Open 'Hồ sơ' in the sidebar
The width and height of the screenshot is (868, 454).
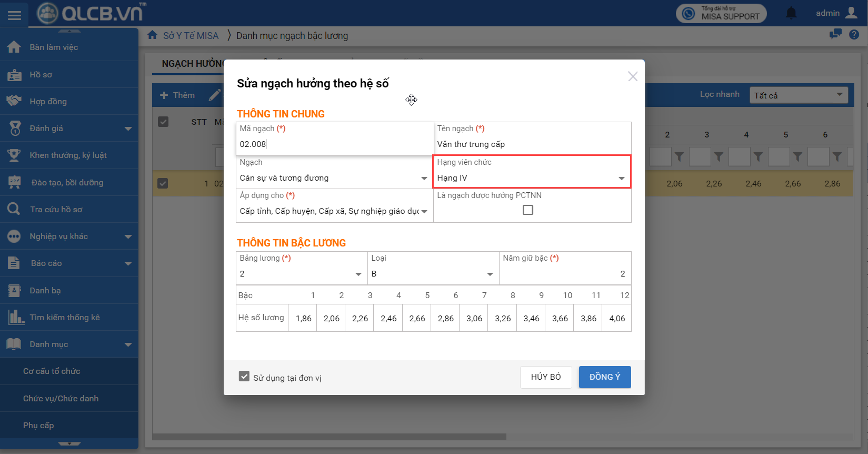coord(41,75)
